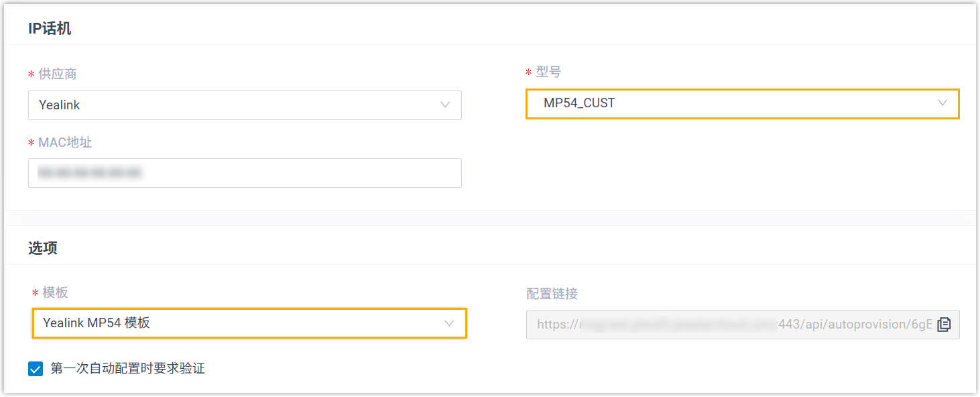980x397 pixels.
Task: Click the IP话机 section heading
Action: pyautogui.click(x=50, y=28)
